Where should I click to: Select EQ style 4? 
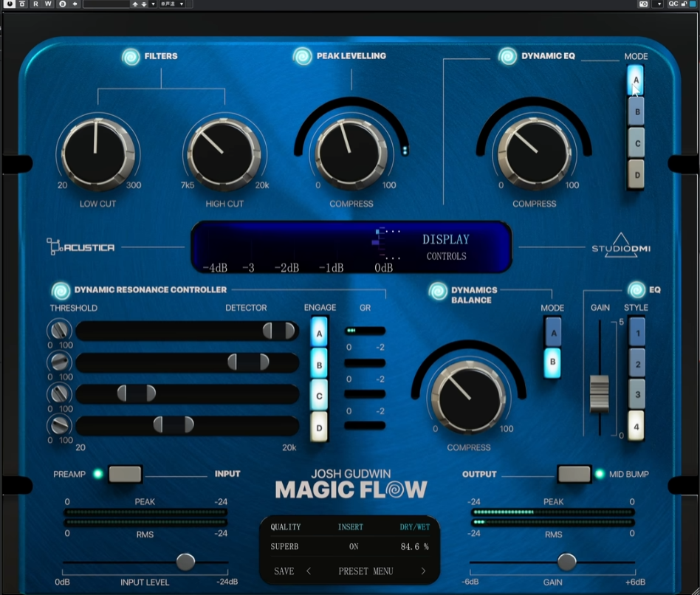pos(636,426)
